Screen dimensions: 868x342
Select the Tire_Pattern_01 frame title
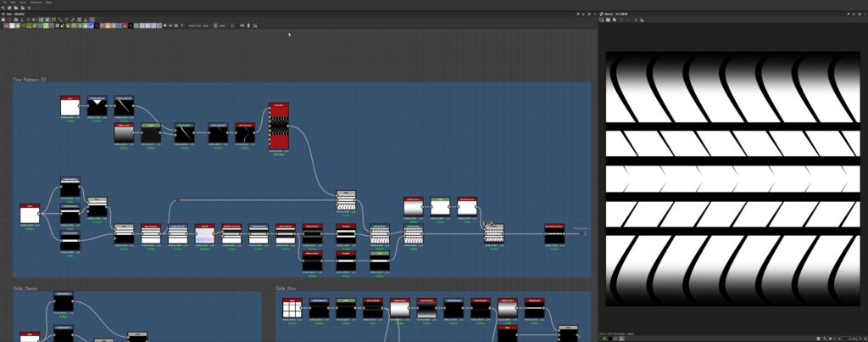pyautogui.click(x=30, y=79)
